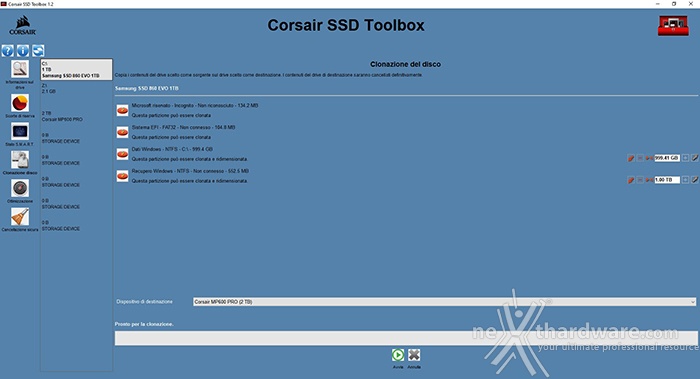The image size is (700, 379).
Task: Click the Recupero Windows - NTFS partition text
Action: pos(190,171)
